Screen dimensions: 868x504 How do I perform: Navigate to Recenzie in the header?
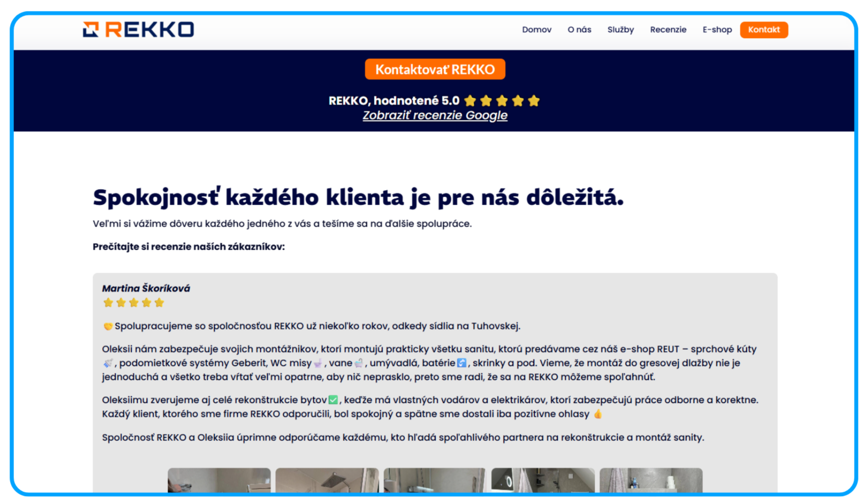[x=668, y=30]
